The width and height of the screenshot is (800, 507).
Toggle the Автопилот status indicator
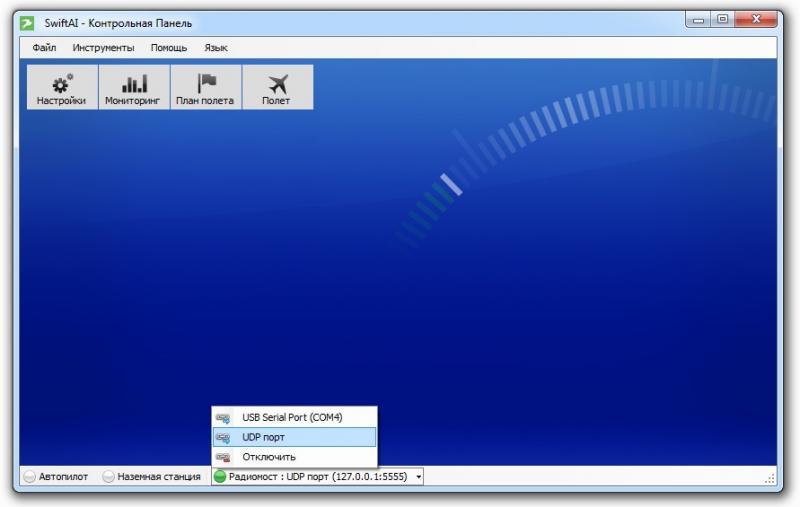(x=30, y=477)
